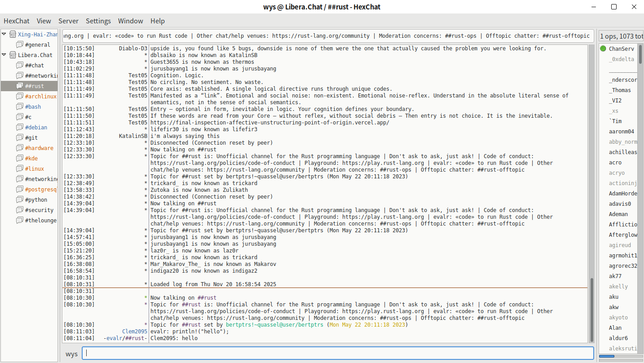The height and width of the screenshot is (363, 644).
Task: Open the final-inspection vercel.app link
Action: click(x=269, y=123)
